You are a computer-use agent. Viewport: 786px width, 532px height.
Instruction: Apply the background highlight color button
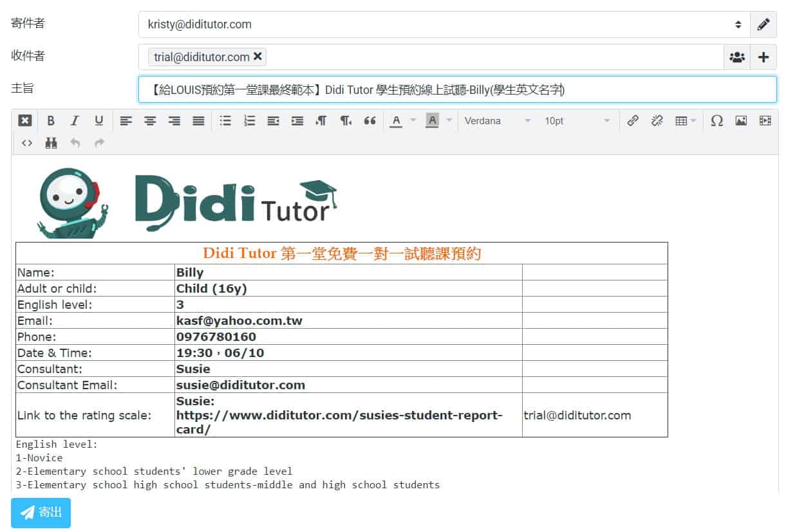(x=433, y=120)
